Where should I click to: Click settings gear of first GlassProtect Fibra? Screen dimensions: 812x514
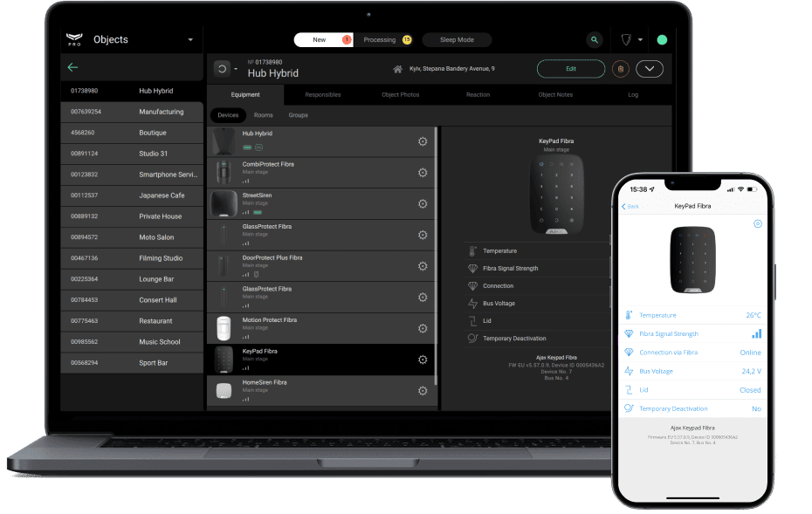423,235
